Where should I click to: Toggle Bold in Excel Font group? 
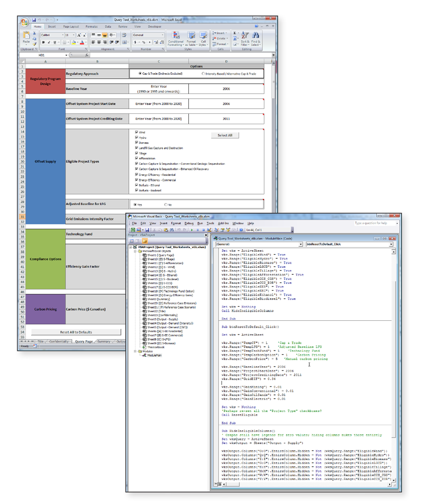[43, 43]
